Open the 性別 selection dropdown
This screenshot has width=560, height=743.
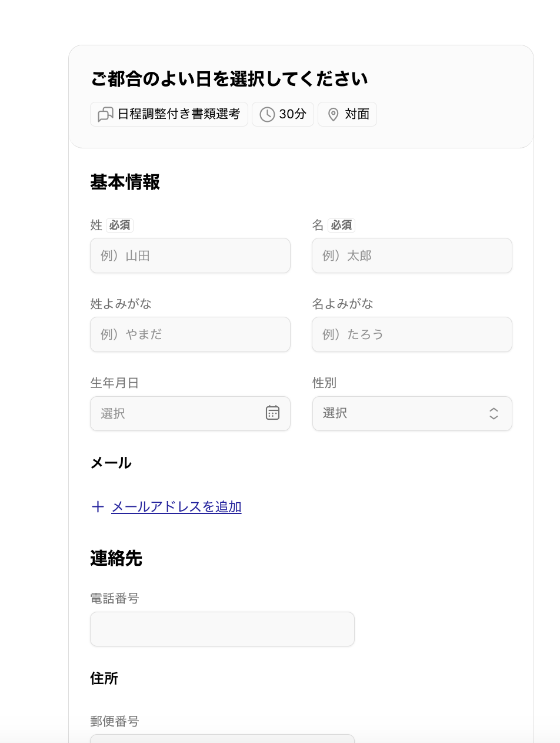coord(412,413)
